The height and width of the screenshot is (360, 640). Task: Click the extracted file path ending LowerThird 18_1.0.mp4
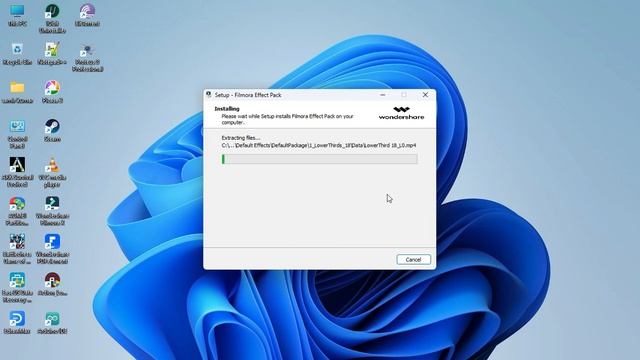(x=319, y=145)
